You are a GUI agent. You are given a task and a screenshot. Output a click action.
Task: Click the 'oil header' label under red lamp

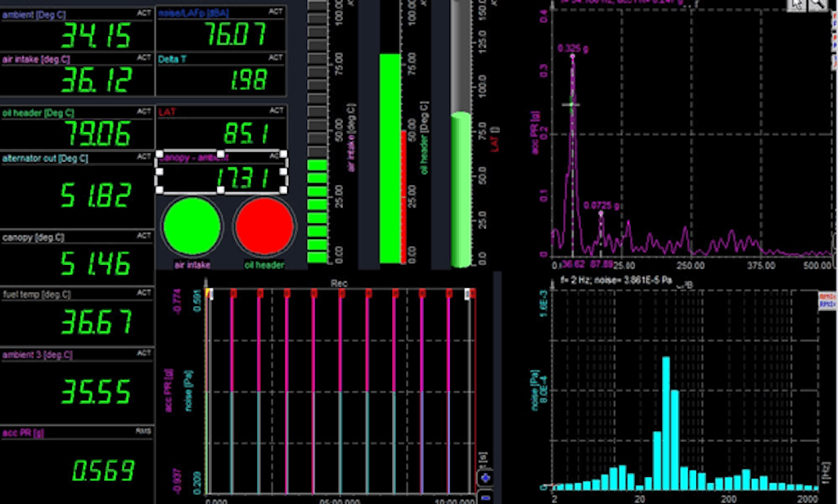[264, 264]
